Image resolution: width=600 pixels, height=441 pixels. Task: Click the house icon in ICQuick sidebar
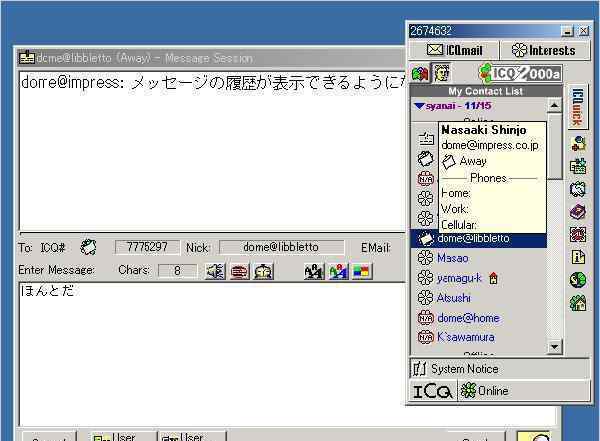[578, 302]
